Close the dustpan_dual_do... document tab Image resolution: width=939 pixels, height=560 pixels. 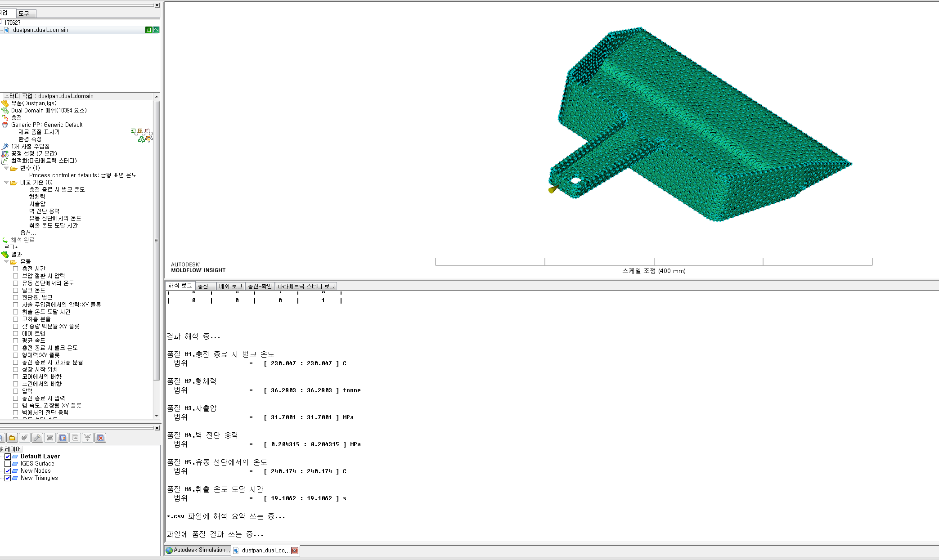point(295,551)
